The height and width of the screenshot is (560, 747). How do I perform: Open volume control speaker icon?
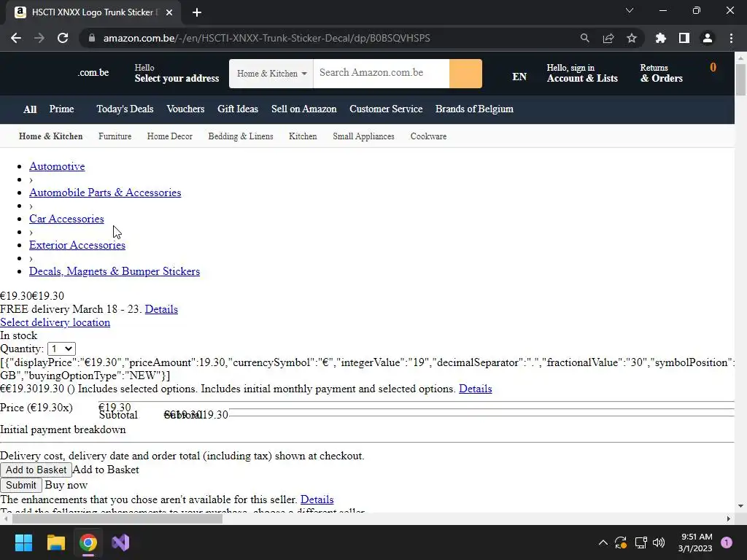(x=659, y=542)
